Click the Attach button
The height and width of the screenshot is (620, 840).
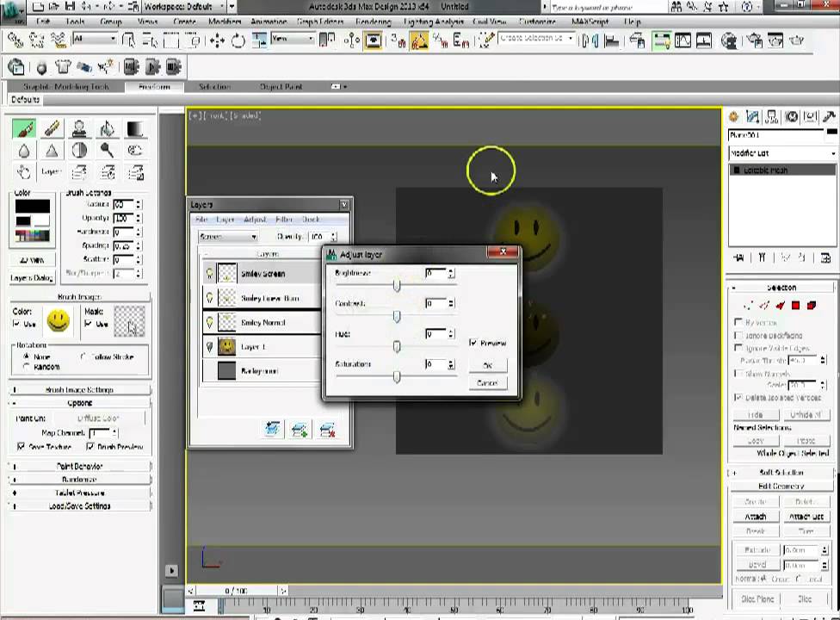756,517
